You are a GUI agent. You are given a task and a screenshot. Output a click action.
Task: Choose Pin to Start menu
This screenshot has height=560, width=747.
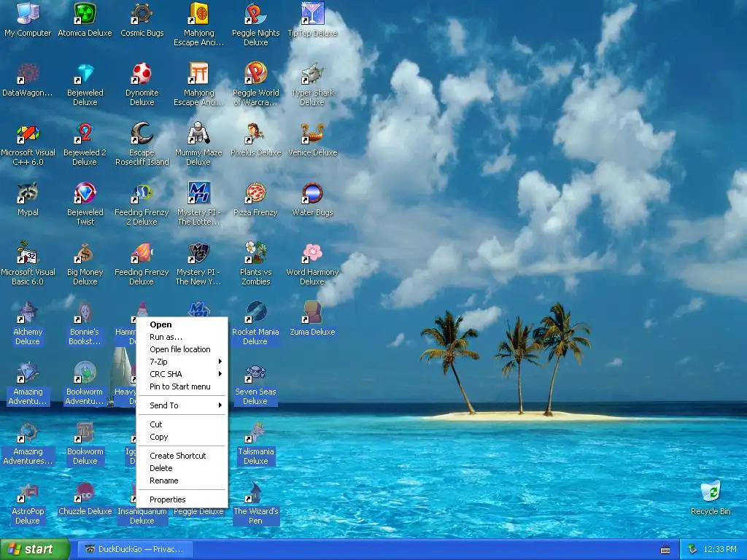pyautogui.click(x=182, y=386)
